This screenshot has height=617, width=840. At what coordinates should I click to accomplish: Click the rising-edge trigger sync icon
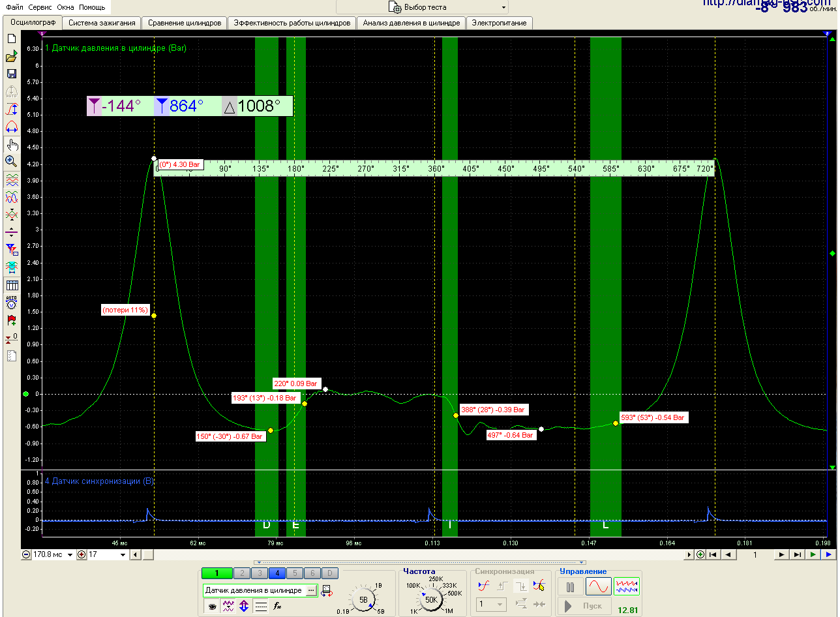[x=483, y=586]
